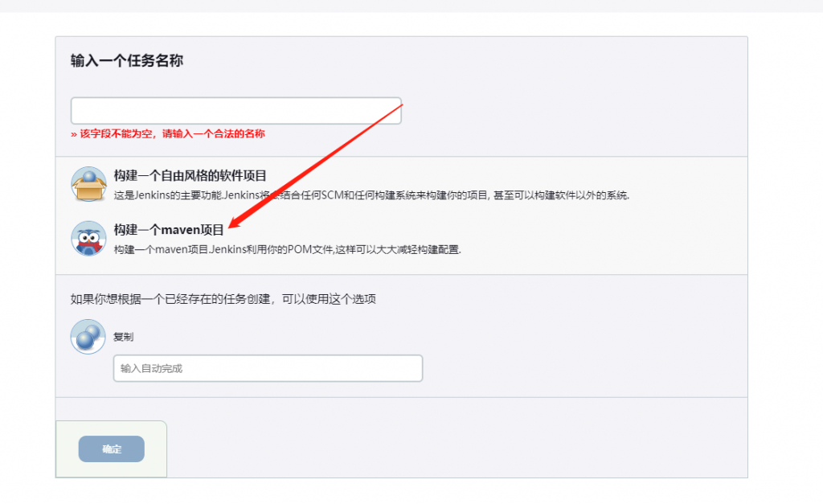Click the existing-task copy hint text
823x504 pixels.
click(223, 299)
